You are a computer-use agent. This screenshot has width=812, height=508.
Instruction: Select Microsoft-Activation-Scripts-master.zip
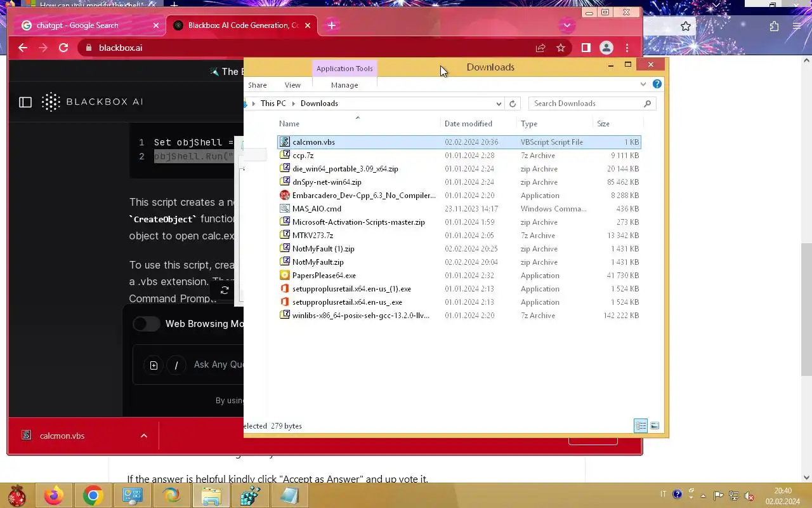click(358, 222)
